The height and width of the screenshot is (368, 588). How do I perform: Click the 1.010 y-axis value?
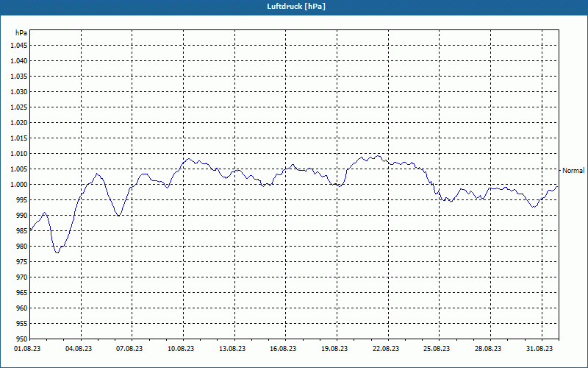coord(19,154)
